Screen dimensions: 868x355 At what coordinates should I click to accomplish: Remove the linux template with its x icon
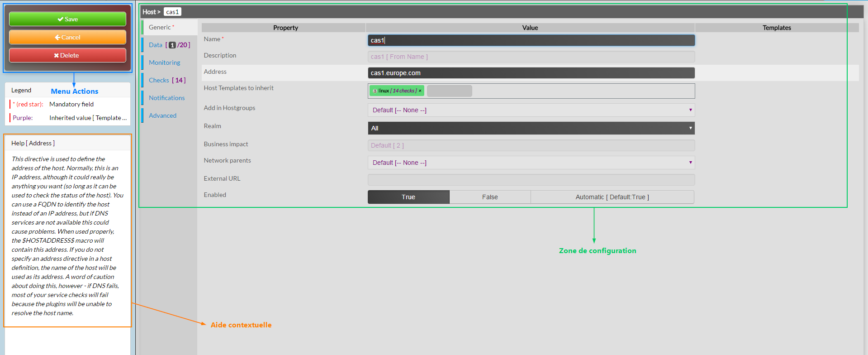point(420,91)
